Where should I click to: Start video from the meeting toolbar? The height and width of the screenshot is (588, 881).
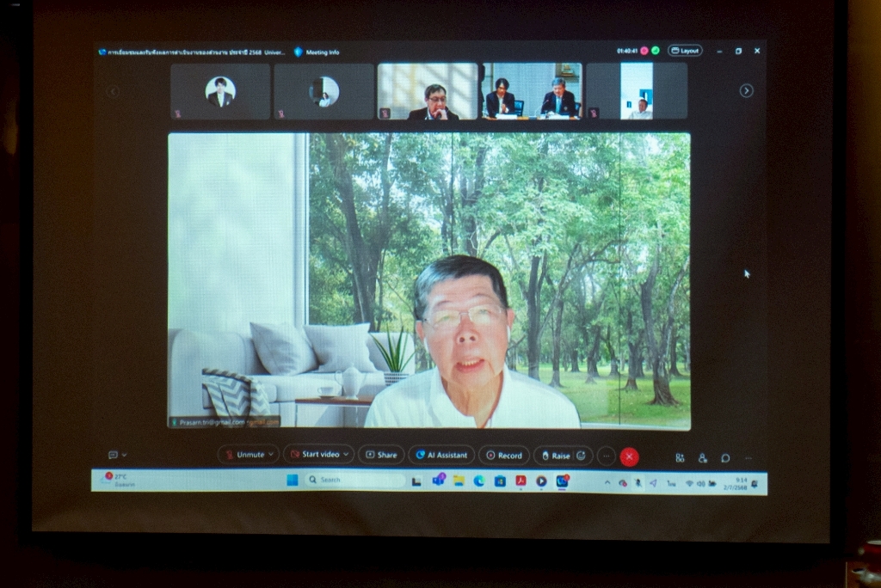coord(314,455)
